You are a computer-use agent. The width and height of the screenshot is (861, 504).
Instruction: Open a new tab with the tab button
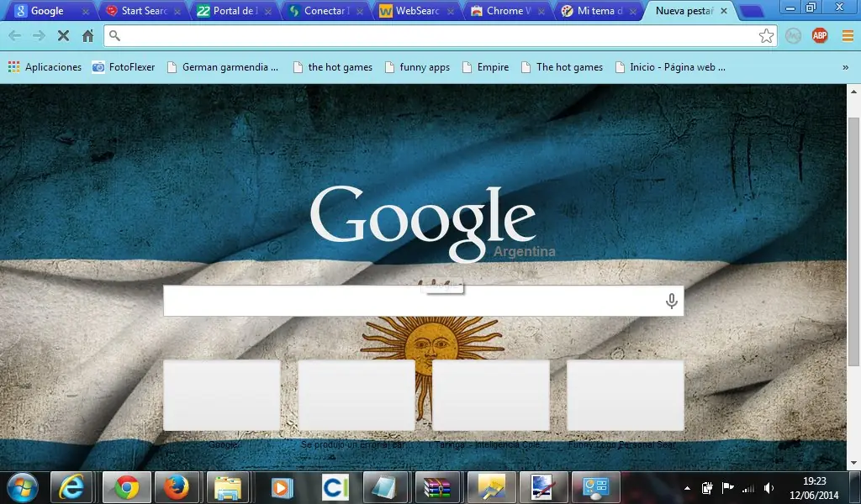click(751, 11)
